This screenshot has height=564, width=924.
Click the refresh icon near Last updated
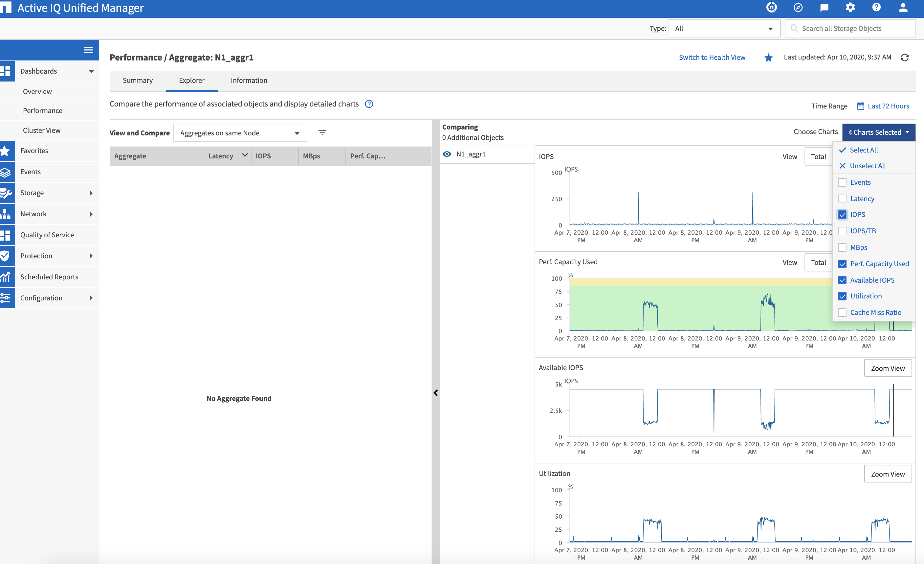click(x=905, y=58)
